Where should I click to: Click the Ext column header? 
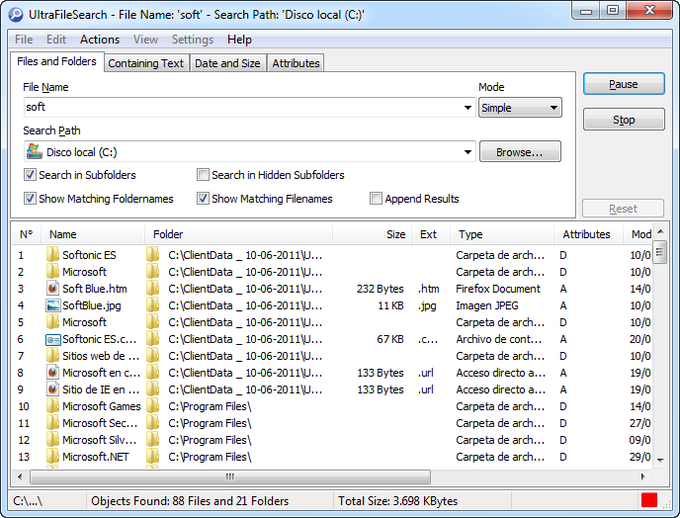point(431,234)
